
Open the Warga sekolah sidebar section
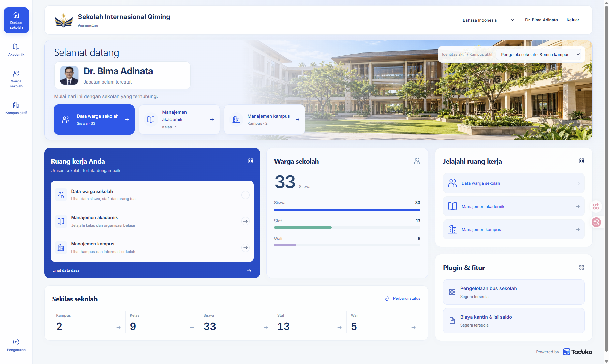tap(16, 79)
